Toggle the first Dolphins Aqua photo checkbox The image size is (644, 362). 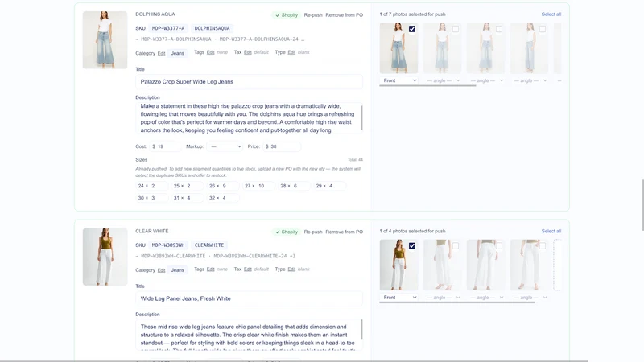pyautogui.click(x=412, y=29)
